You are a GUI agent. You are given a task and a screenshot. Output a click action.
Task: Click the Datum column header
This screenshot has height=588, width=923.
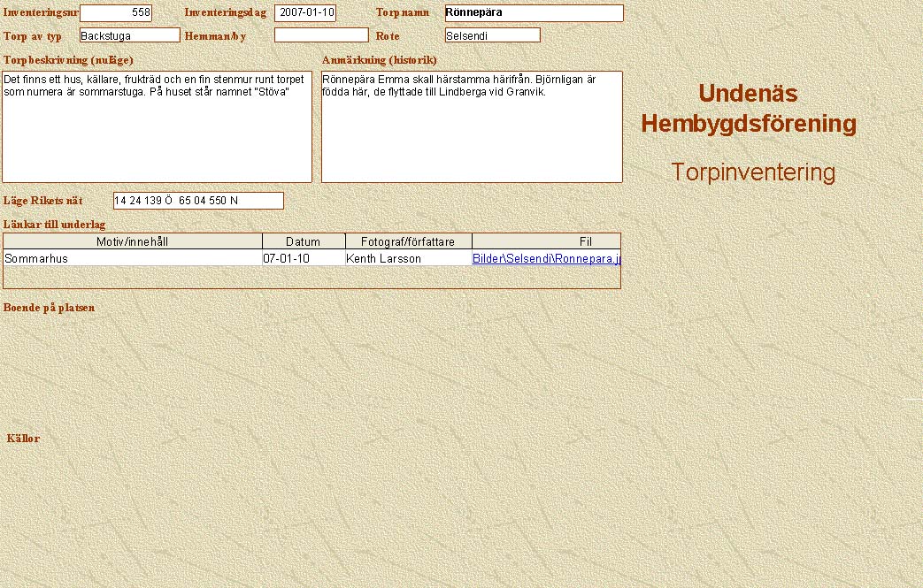click(x=304, y=241)
